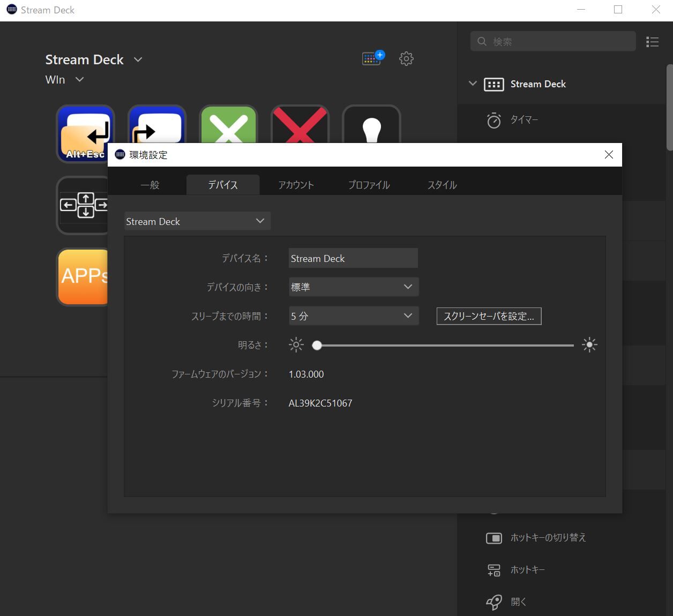Click the search magnifier icon
This screenshot has width=673, height=616.
click(482, 41)
